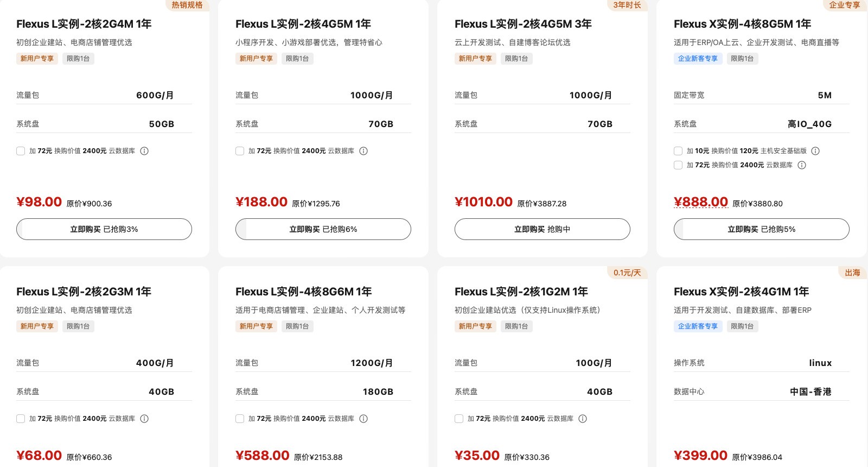868x467 pixels.
Task: Open info icon for 2核2G4M database add-on
Action: tap(144, 151)
